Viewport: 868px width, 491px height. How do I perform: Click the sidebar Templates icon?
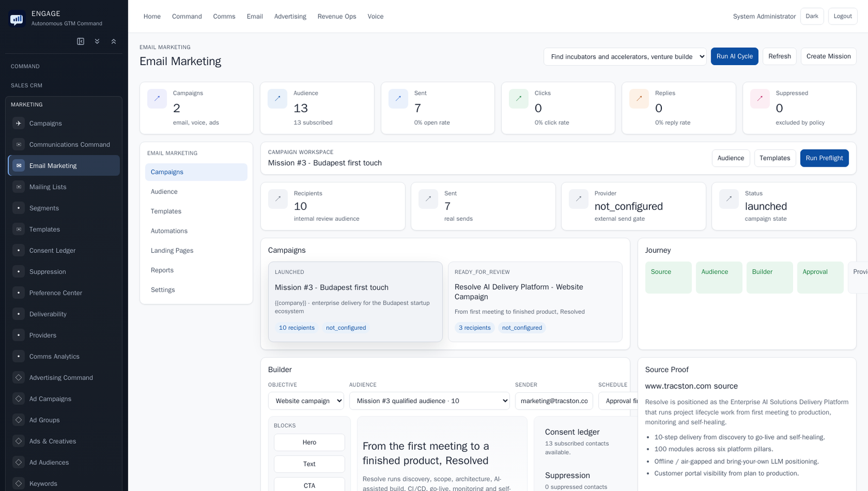[x=18, y=229]
